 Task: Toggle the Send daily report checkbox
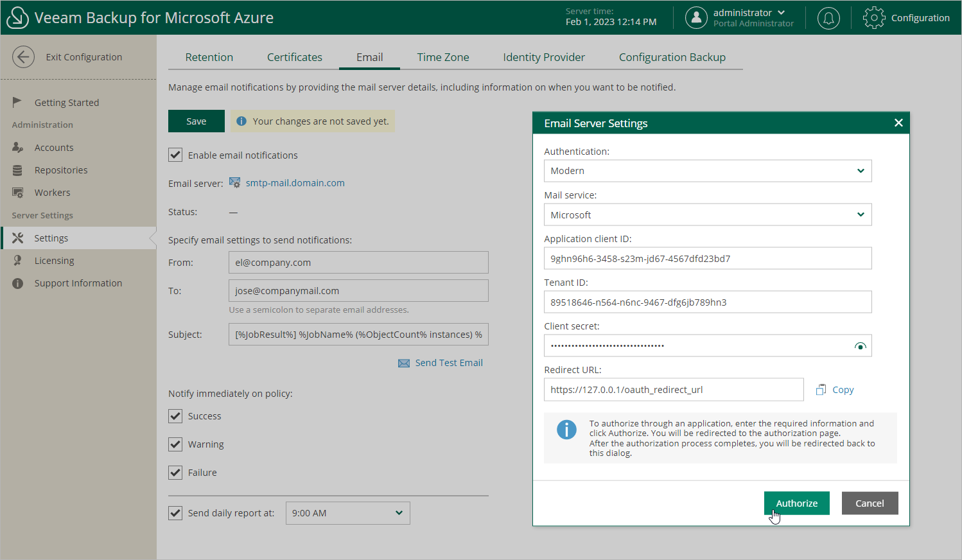coord(175,513)
